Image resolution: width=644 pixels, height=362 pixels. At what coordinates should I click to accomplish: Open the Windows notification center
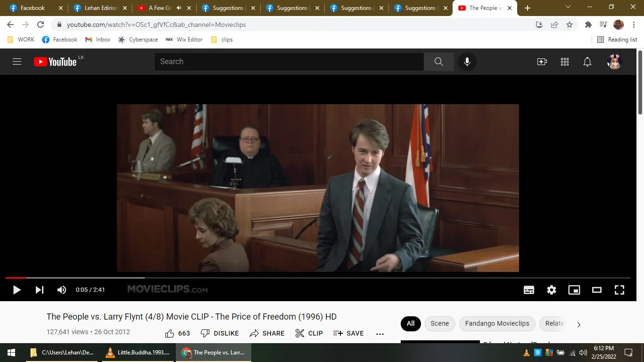(x=628, y=353)
